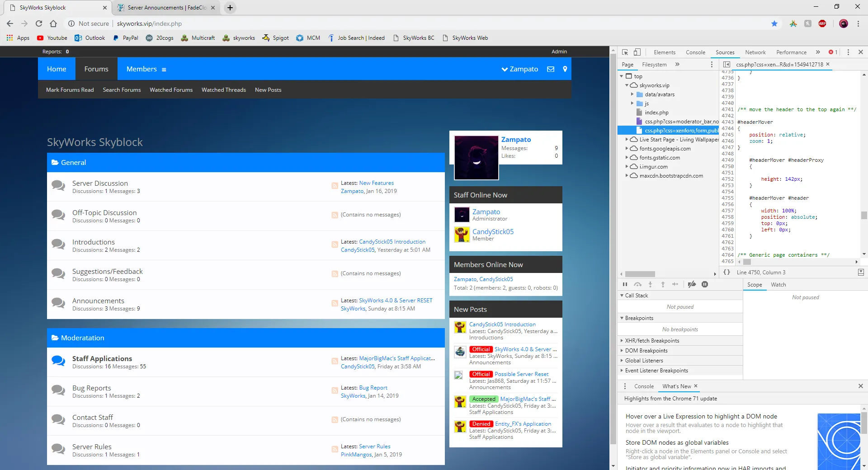This screenshot has height=470, width=868.
Task: Switch to the Watch tab
Action: coord(778,285)
